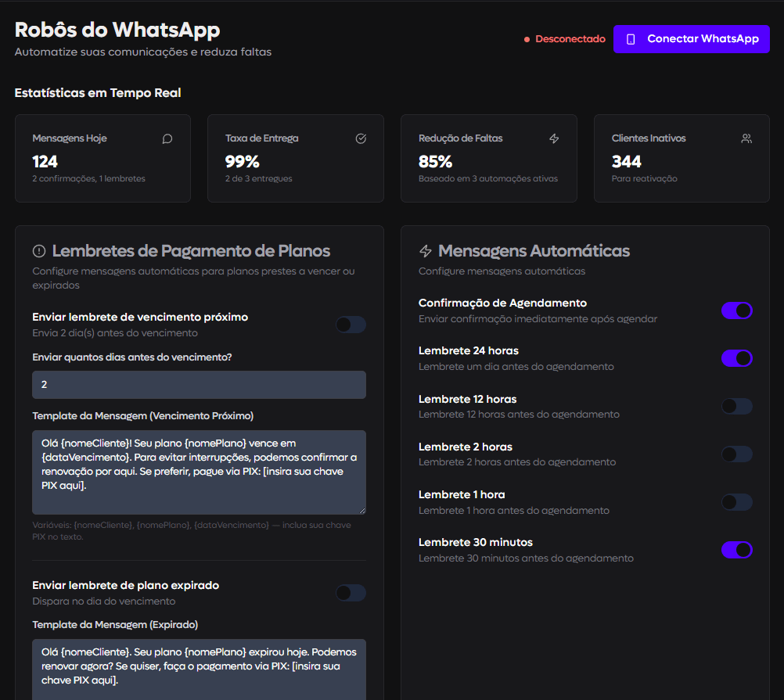
Task: Click the 'Lembretes de Pagamento de Planos' heading
Action: pyautogui.click(x=191, y=251)
